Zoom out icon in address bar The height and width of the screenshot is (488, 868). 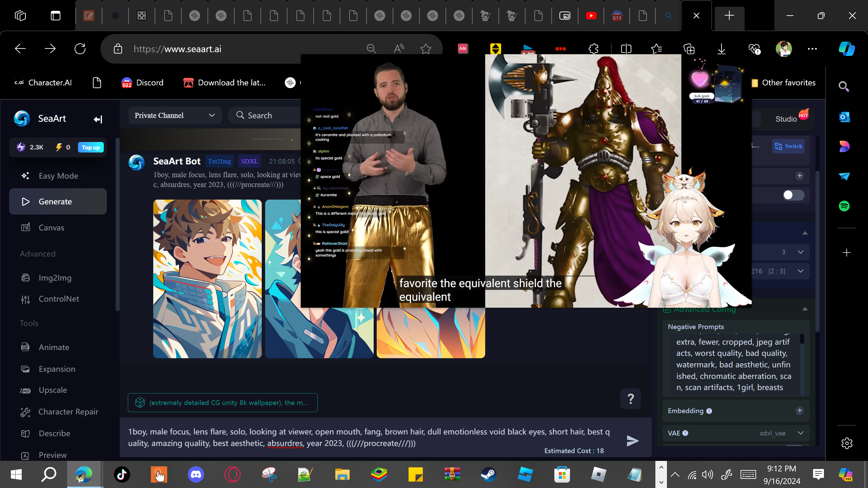pyautogui.click(x=371, y=49)
